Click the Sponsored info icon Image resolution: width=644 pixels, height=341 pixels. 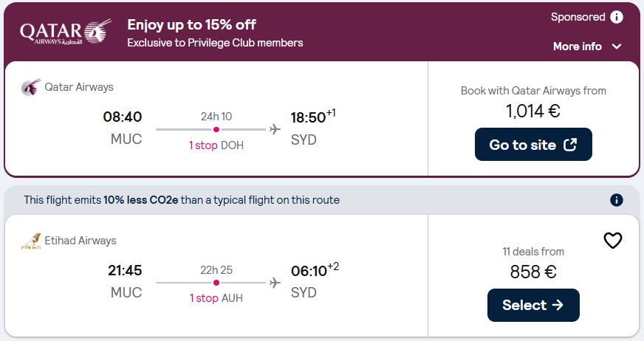tap(617, 17)
